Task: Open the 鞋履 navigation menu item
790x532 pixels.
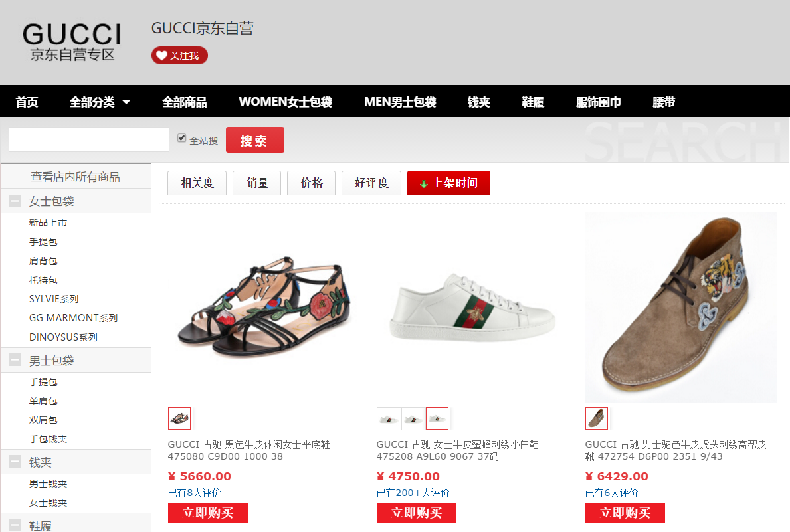Action: (x=533, y=102)
